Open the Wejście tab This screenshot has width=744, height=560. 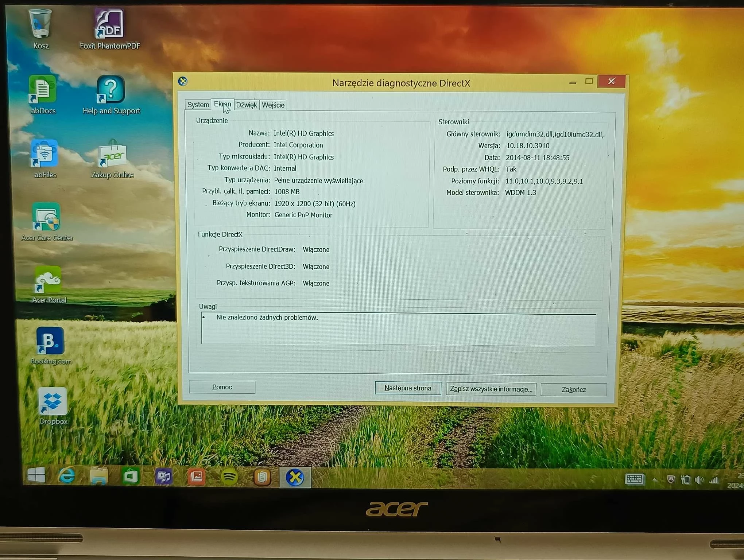tap(273, 105)
